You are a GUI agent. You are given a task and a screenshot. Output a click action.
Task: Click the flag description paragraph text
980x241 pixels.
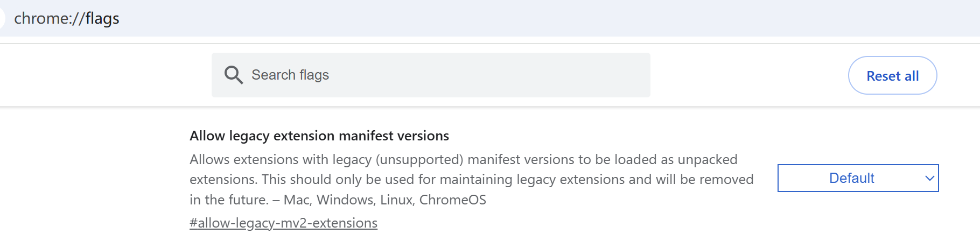[471, 180]
